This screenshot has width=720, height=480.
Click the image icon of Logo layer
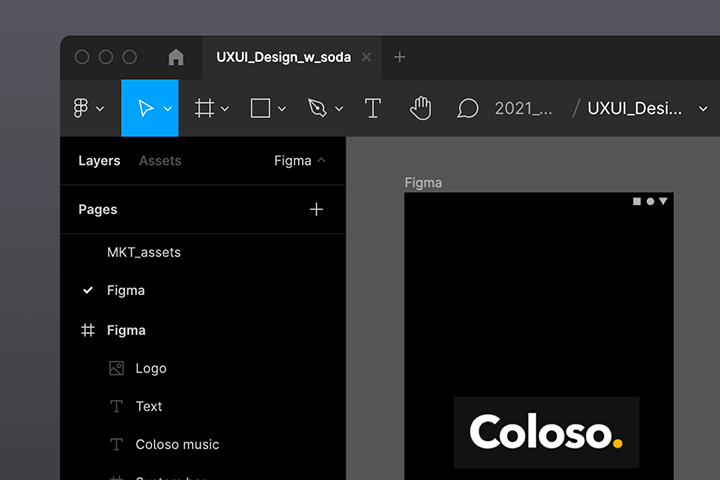tap(116, 368)
